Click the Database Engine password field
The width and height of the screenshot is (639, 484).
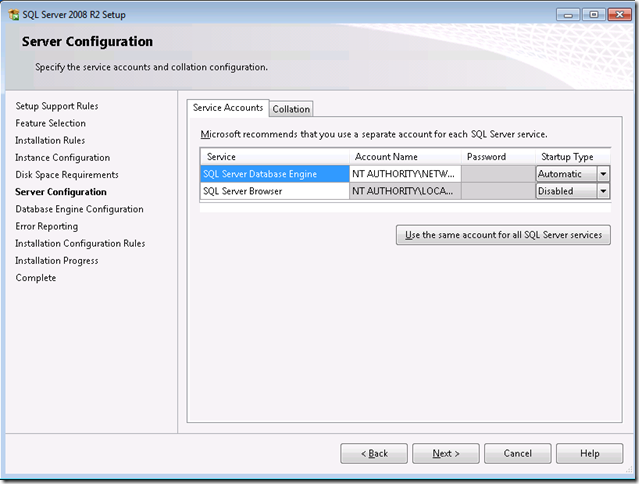[498, 174]
